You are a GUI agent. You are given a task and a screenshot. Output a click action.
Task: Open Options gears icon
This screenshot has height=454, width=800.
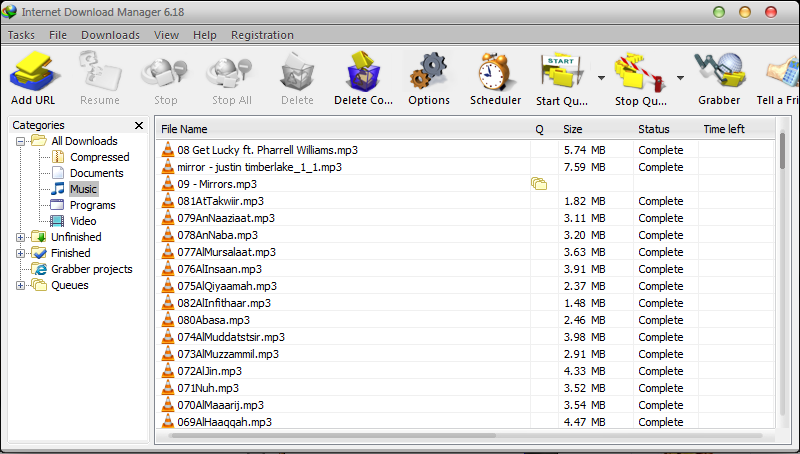429,71
